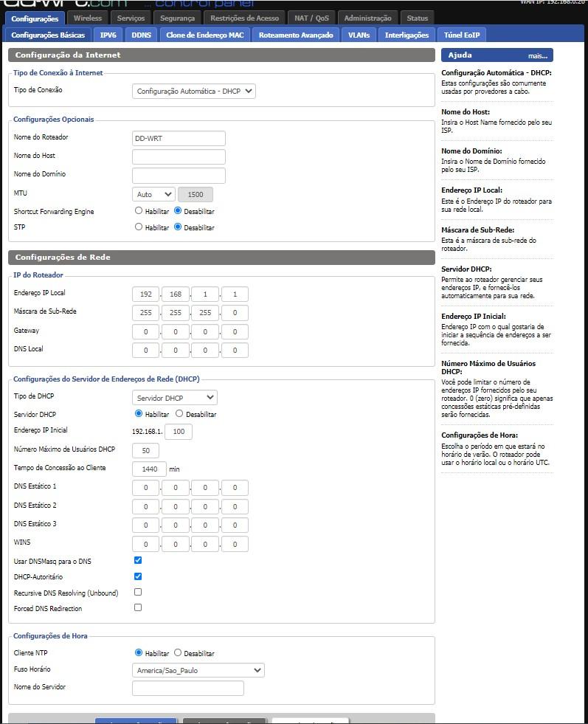Select the Configurações main tab

35,18
